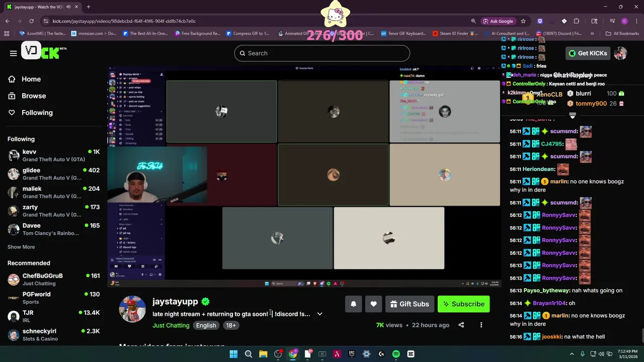Reload the Kick page
The height and width of the screenshot is (362, 644).
[x=31, y=21]
